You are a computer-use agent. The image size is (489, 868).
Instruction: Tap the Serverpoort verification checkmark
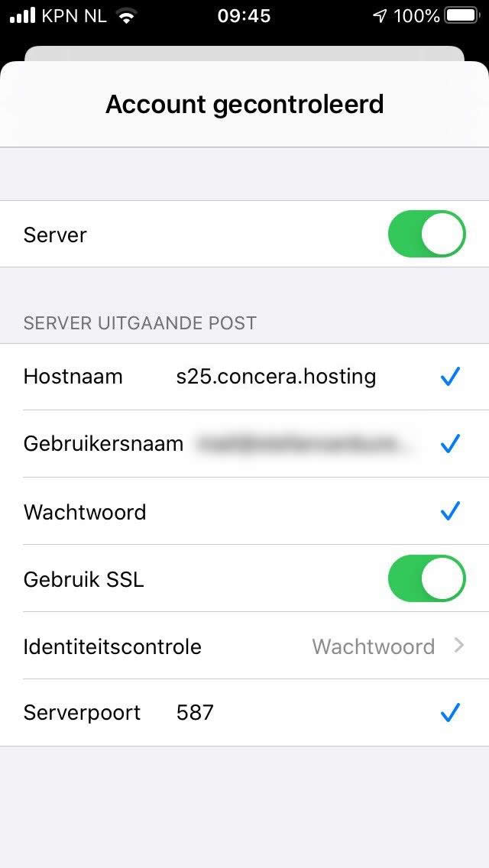click(x=450, y=713)
